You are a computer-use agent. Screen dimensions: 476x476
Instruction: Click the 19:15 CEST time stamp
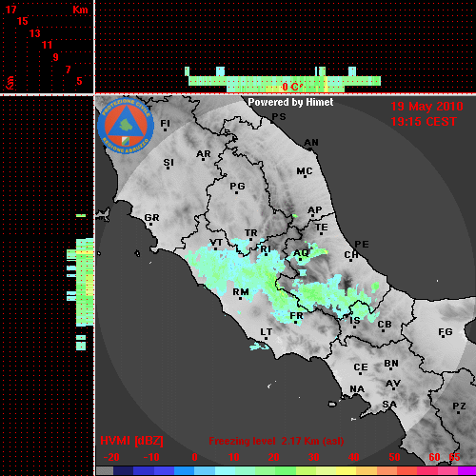coord(424,122)
